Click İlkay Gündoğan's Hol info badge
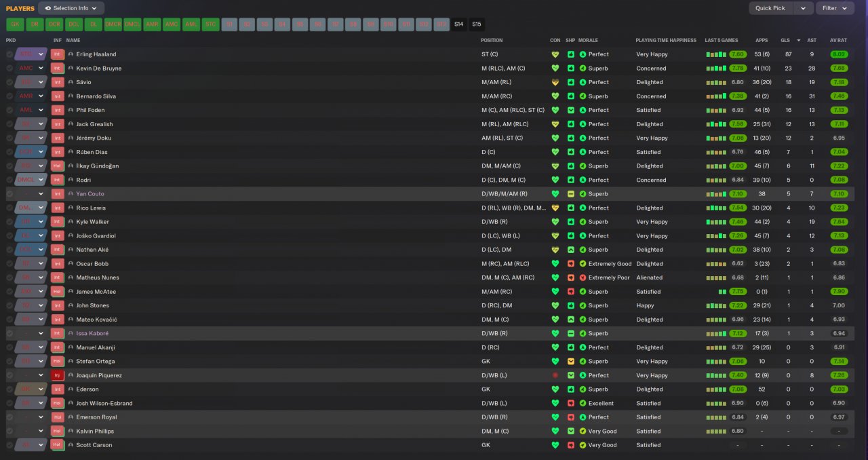 [58, 166]
